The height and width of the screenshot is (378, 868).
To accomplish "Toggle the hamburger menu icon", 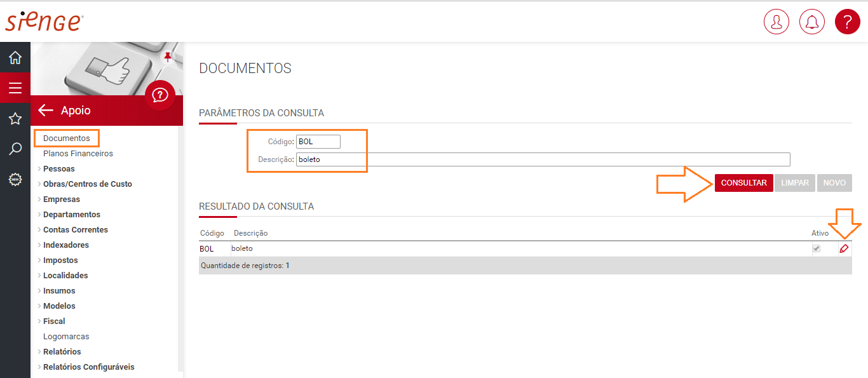I will click(15, 88).
